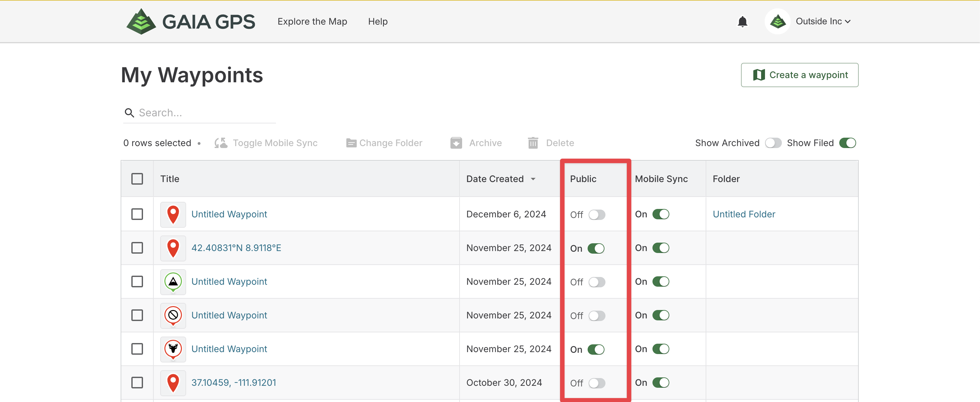This screenshot has height=402, width=980.
Task: Click the Toggle Mobile Sync icon
Action: pos(221,143)
